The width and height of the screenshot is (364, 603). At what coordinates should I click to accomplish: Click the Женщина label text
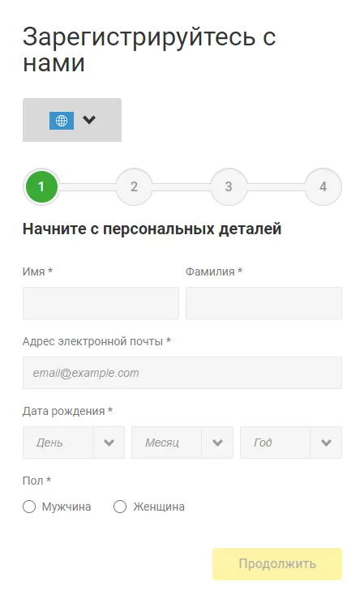(159, 507)
